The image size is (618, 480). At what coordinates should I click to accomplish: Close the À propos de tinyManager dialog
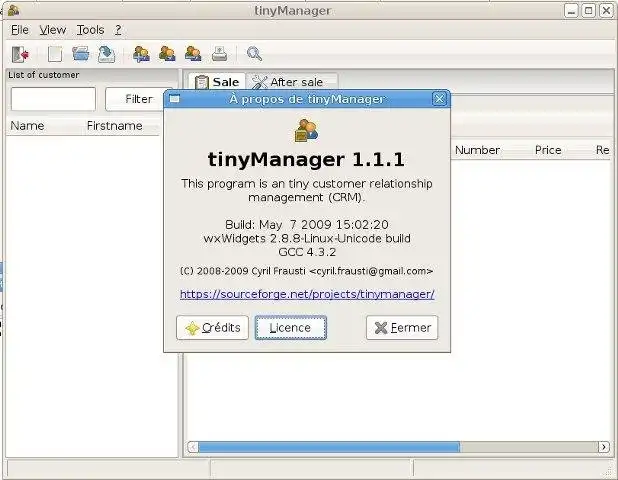click(x=439, y=99)
